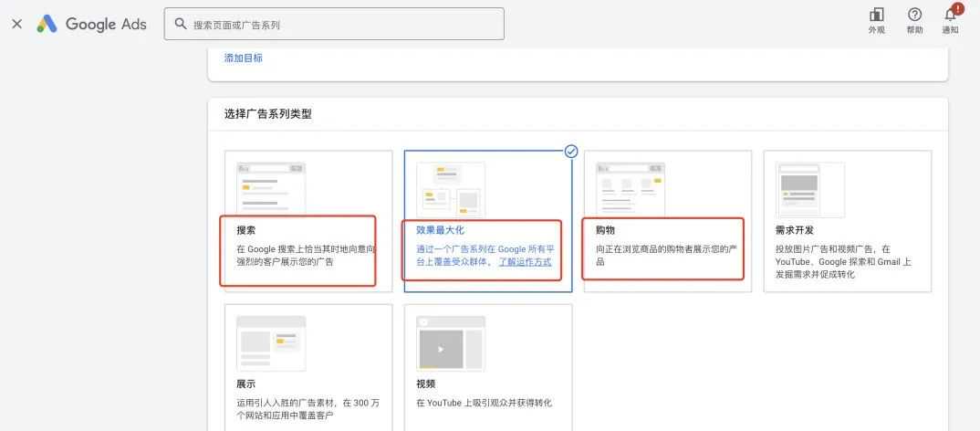Click the 添加目标 link
980x431 pixels.
coord(243,58)
